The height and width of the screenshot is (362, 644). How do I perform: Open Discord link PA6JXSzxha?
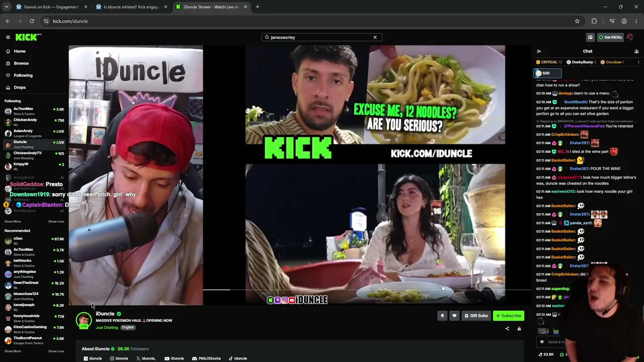tap(206, 358)
